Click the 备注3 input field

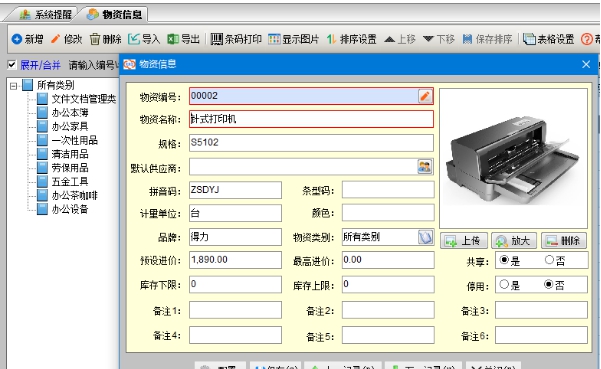click(x=541, y=310)
